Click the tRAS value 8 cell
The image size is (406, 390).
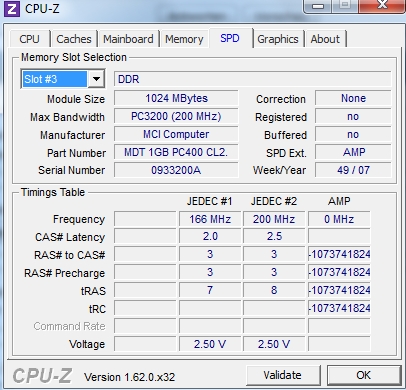tap(274, 290)
